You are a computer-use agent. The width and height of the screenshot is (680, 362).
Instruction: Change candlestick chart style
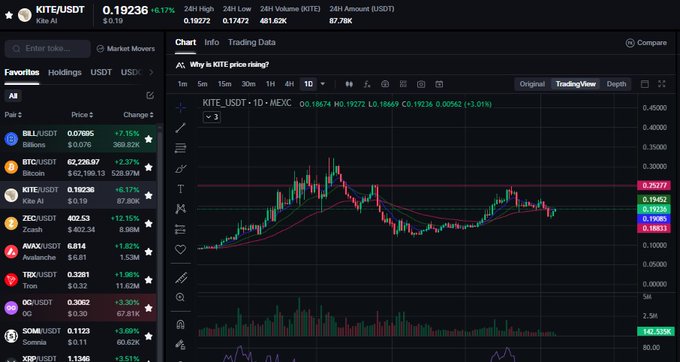[x=349, y=84]
